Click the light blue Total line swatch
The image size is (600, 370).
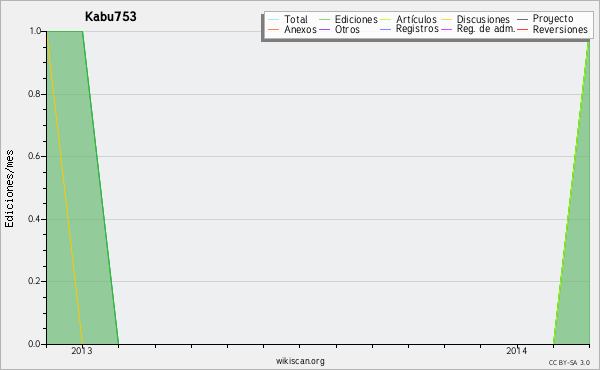coord(274,19)
